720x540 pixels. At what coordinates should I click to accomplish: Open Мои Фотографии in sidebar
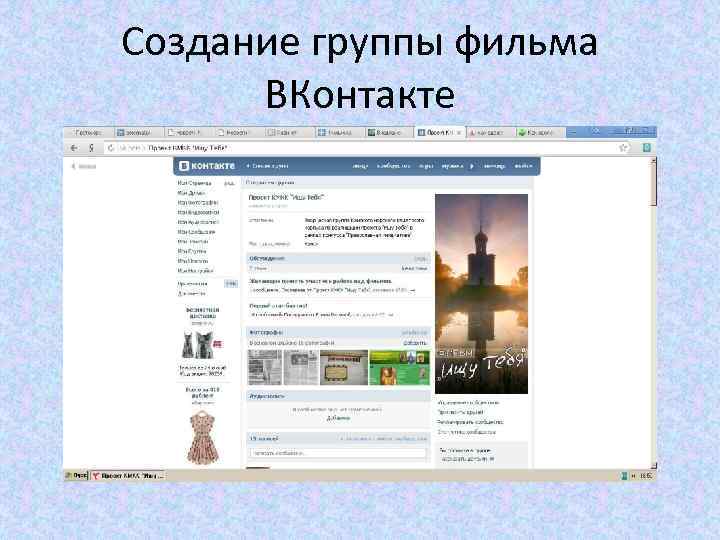198,202
